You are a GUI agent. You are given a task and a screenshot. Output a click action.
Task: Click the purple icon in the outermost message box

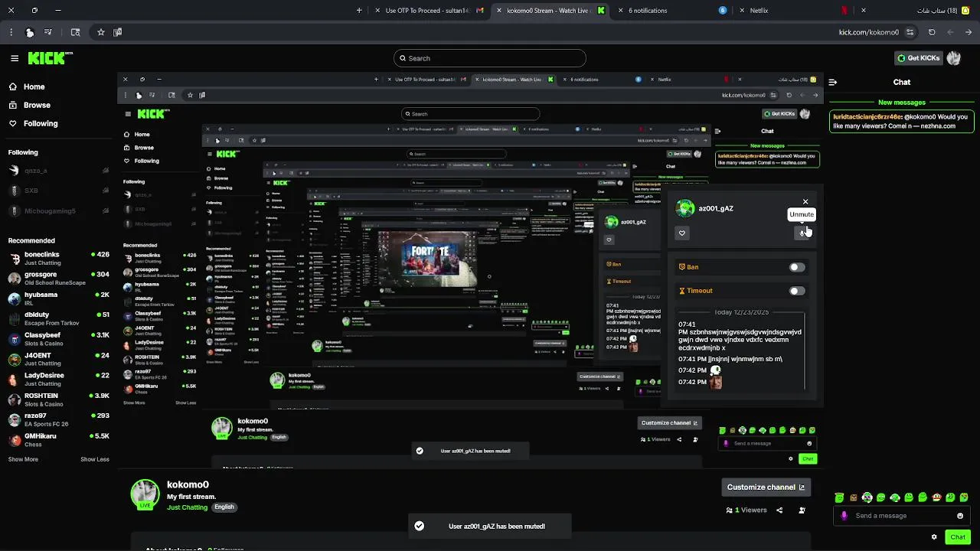(844, 516)
